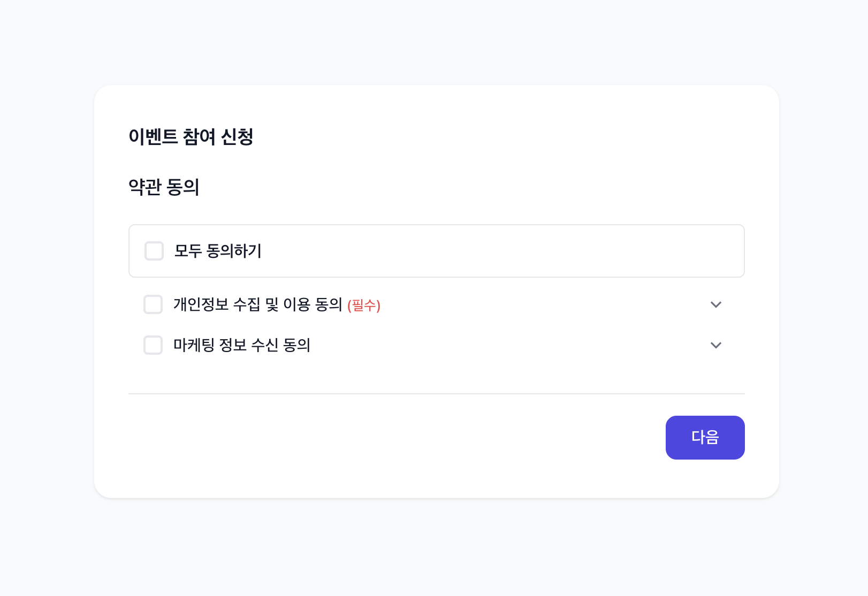
Task: Click empty area inside 모두 동의하기 box
Action: (x=482, y=251)
